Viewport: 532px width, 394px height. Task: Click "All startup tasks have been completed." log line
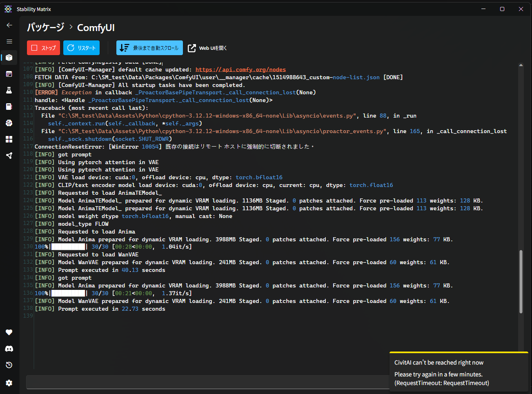[x=140, y=85]
